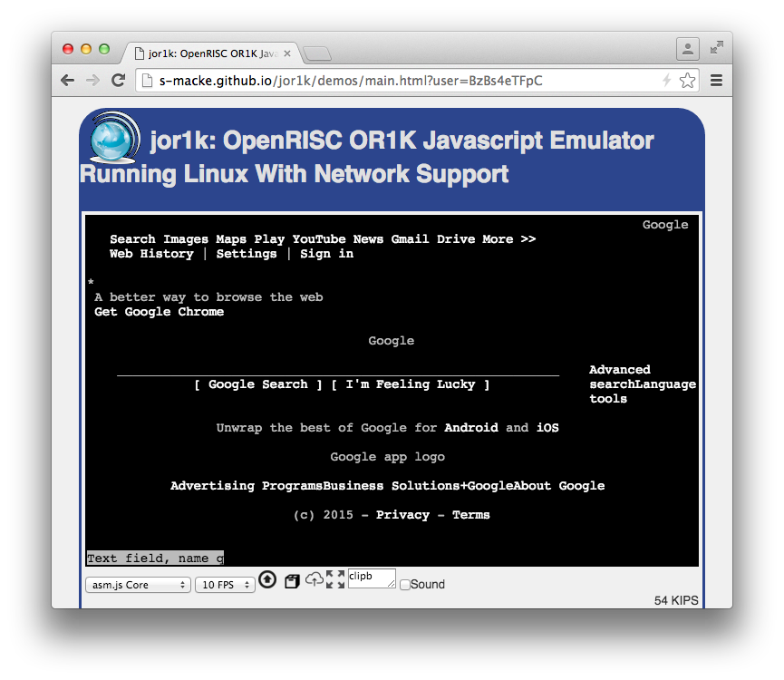Open the Images link
This screenshot has height=680, width=784.
coord(186,239)
